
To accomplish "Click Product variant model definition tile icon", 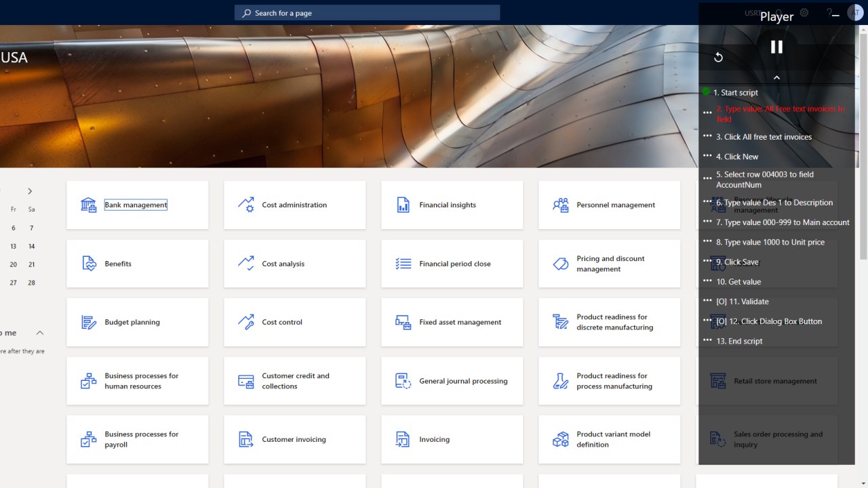I will tap(561, 439).
